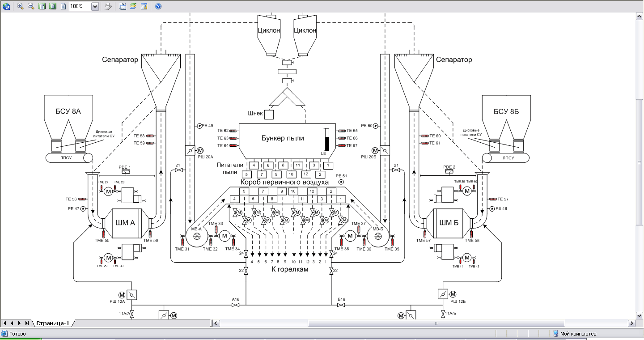Click the МВ-А fan shape
Viewport: 644px width, 340px height.
tap(197, 236)
